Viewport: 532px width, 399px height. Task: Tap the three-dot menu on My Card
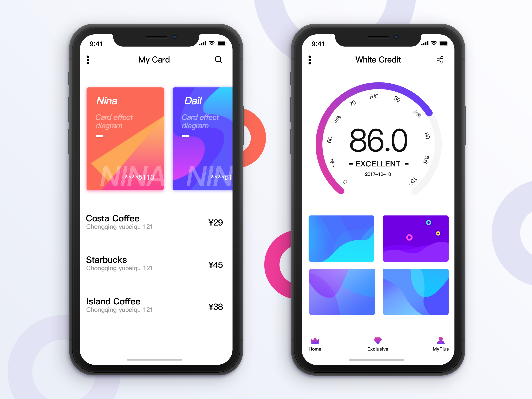click(x=88, y=60)
